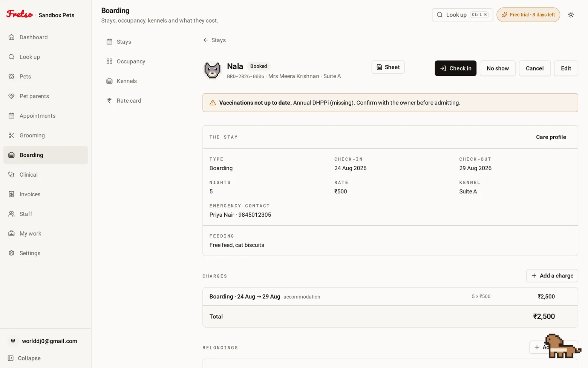Check in Nala
This screenshot has width=588, height=368.
click(x=456, y=68)
